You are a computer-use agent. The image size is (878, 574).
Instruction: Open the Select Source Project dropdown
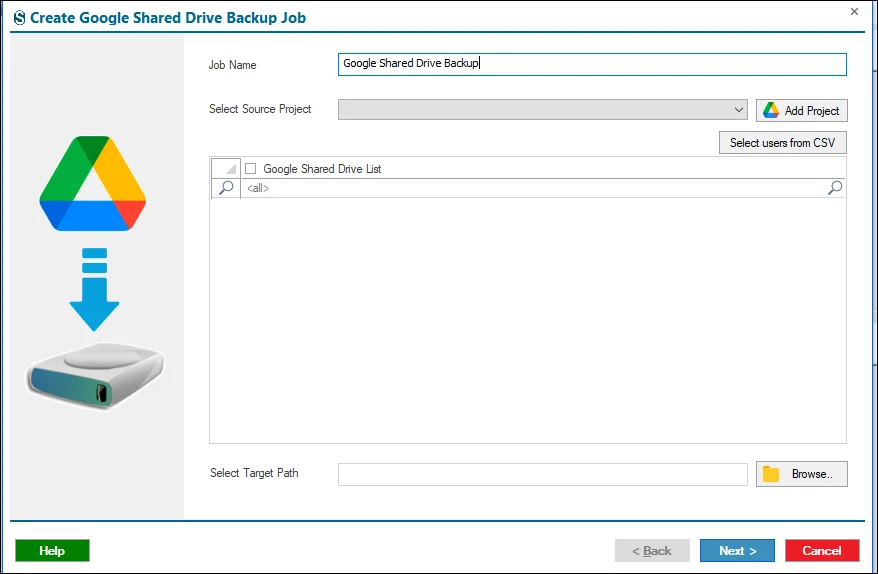543,110
